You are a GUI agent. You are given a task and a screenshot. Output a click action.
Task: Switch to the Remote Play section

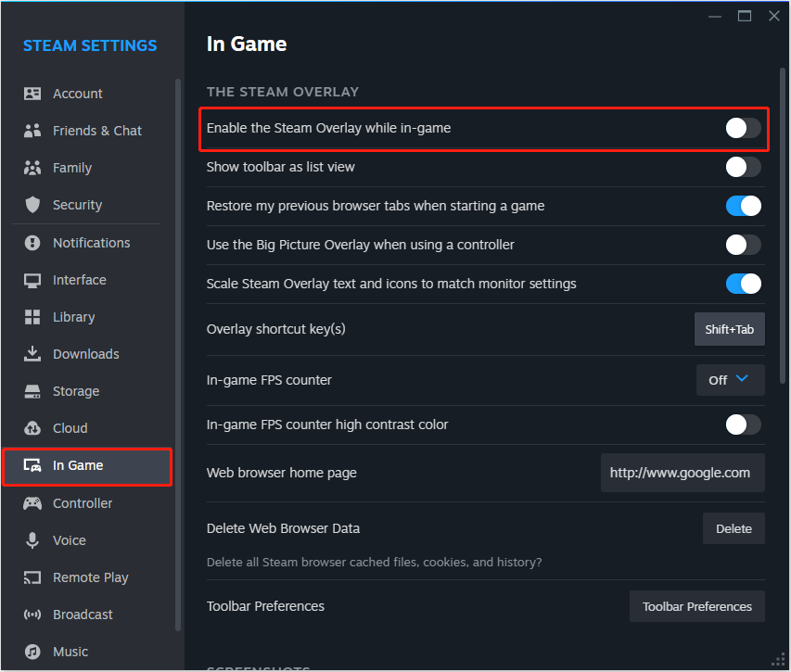pos(90,577)
